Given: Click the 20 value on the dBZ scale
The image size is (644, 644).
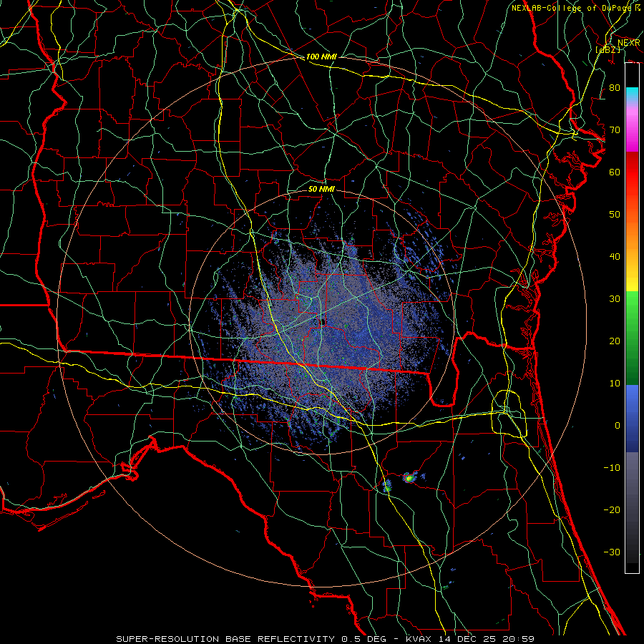Looking at the screenshot, I should click(615, 341).
